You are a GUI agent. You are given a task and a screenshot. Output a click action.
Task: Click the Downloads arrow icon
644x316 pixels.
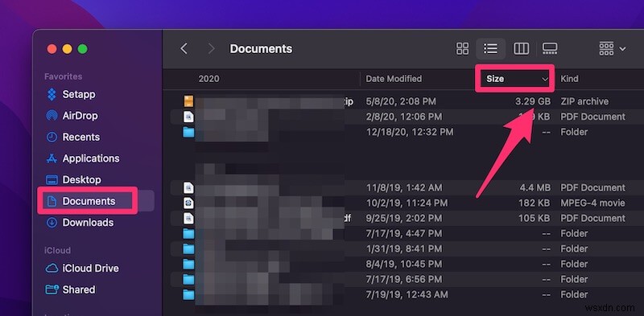click(x=52, y=223)
